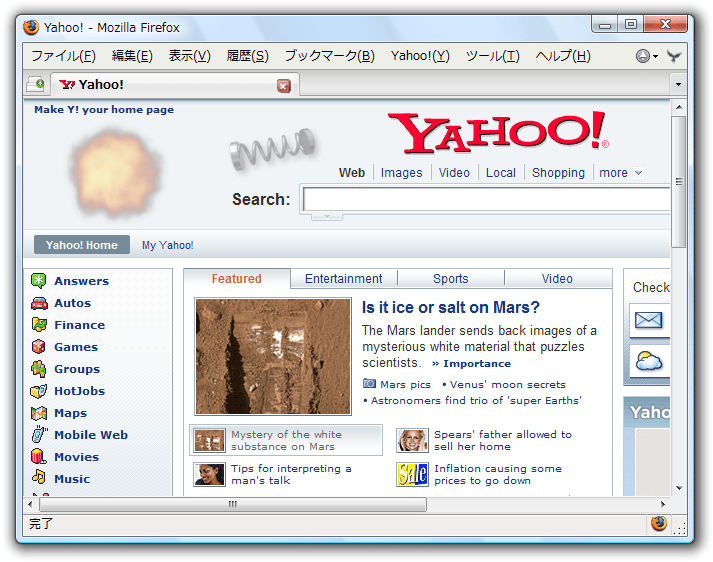Click the vertical scrollbar down arrow
Viewport: 713px width, 562px height.
(679, 488)
